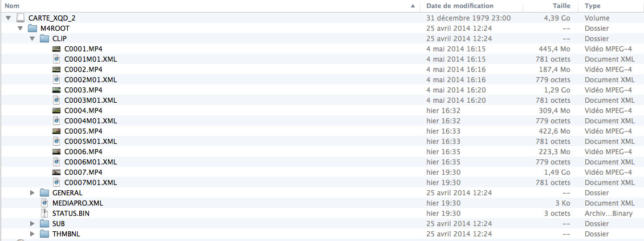Expand the THMBNL folder
This screenshot has width=644, height=241.
[32, 234]
